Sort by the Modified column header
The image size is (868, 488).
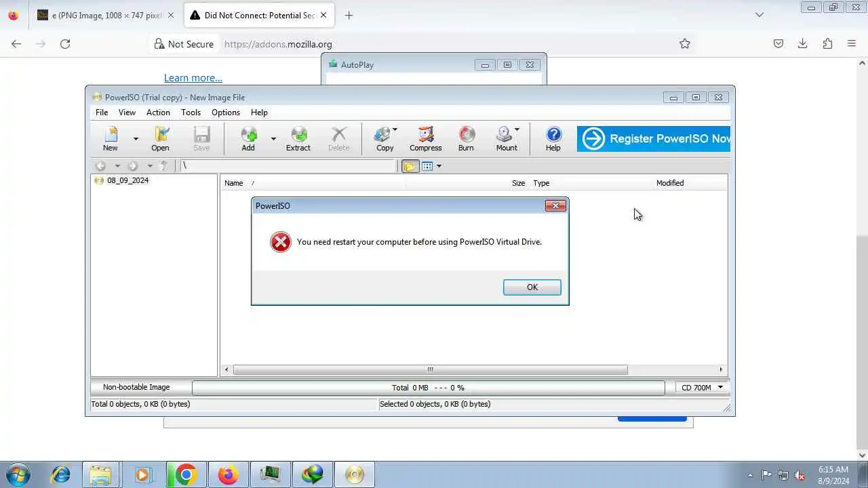pos(670,183)
